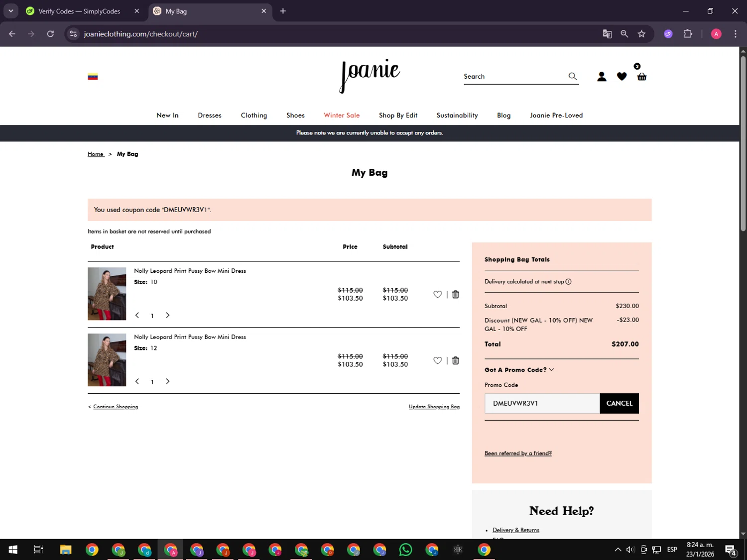Decrease quantity of size 12 dress
The width and height of the screenshot is (747, 560).
[x=137, y=381]
